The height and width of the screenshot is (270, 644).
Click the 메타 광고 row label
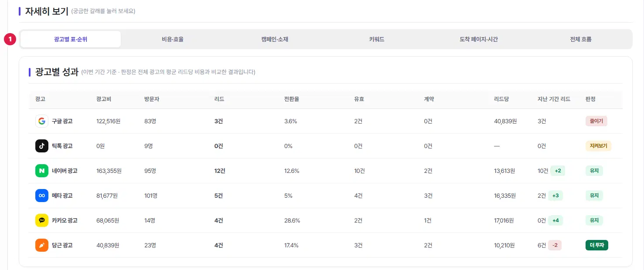coord(62,196)
